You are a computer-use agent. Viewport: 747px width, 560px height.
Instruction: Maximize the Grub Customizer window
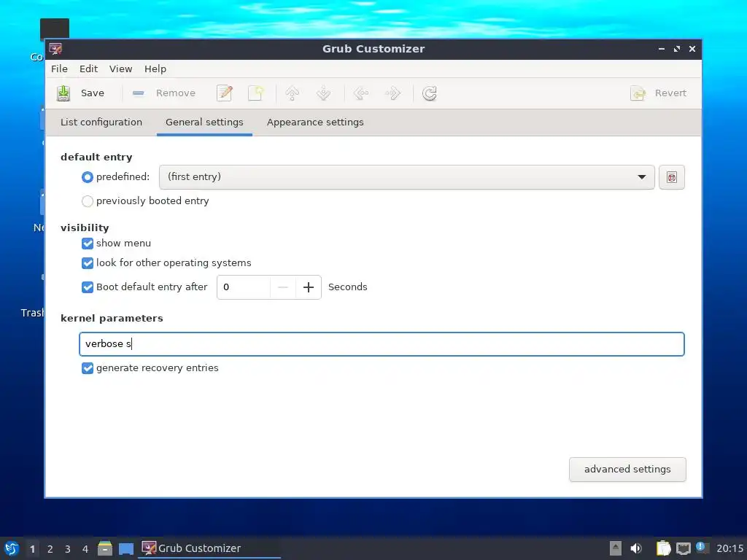coord(676,49)
